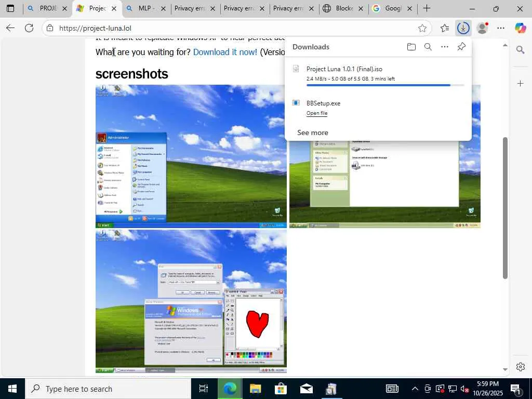Viewport: 532px width, 399px height.
Task: Close the PROJE search tab
Action: 64,9
